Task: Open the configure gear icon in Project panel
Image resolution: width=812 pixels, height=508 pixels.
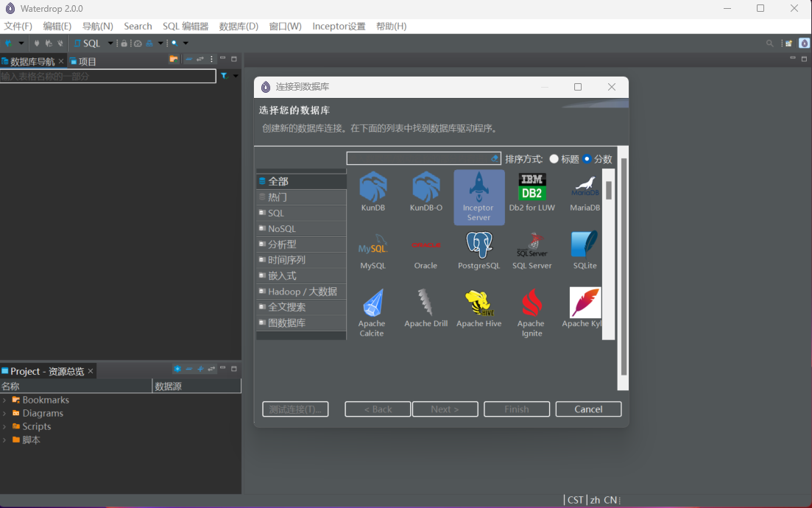Action: (177, 369)
